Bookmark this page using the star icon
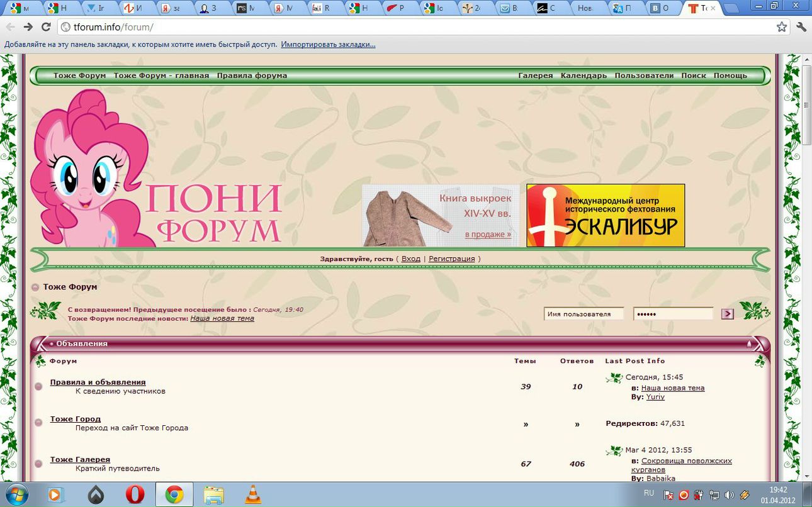This screenshot has width=812, height=507. click(x=782, y=27)
